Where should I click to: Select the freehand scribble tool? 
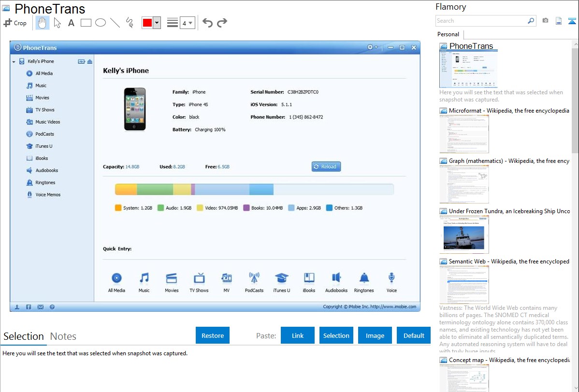tap(130, 23)
